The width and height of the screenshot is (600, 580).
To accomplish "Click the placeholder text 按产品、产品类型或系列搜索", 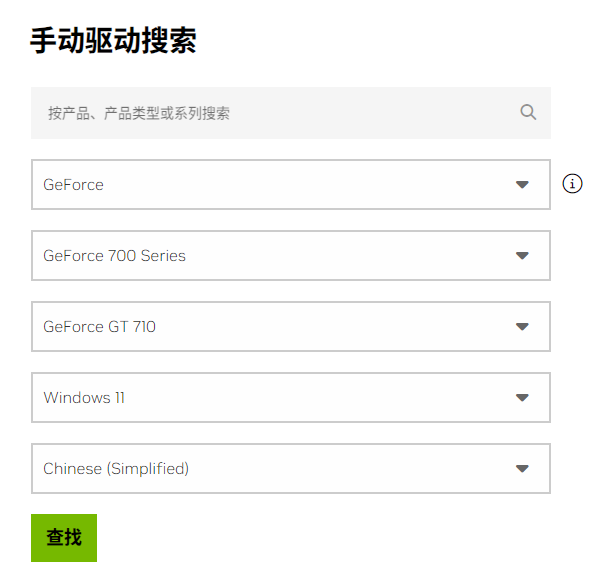I will (x=139, y=113).
